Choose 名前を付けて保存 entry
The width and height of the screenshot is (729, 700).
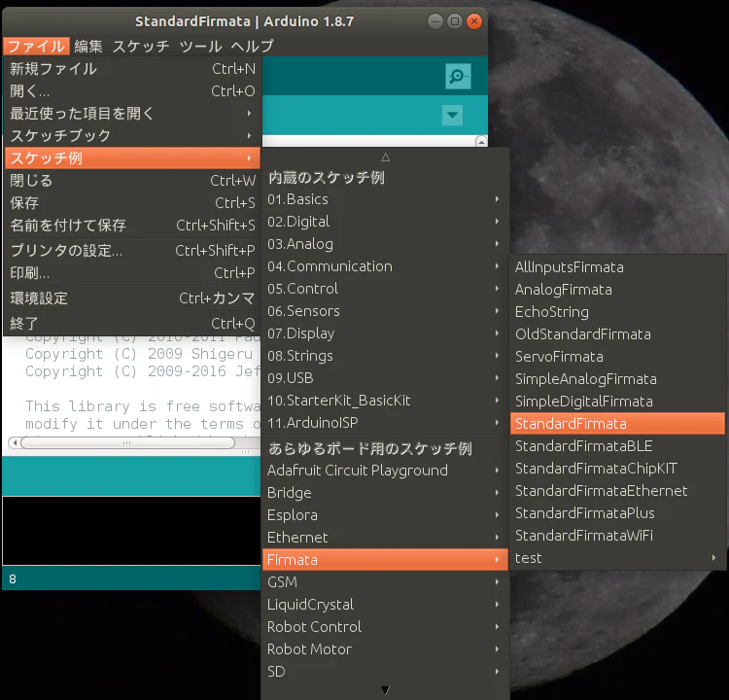[132, 226]
